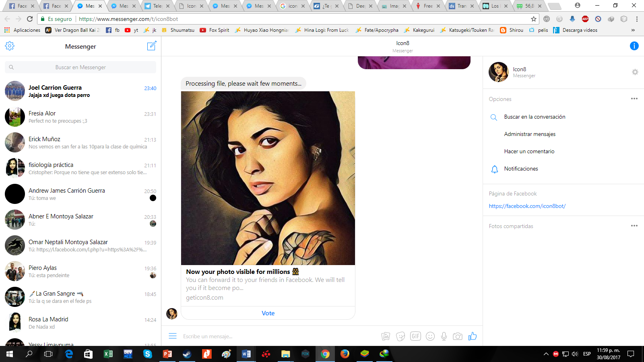Bookmark this page with the star
This screenshot has height=362, width=644.
coord(534,19)
